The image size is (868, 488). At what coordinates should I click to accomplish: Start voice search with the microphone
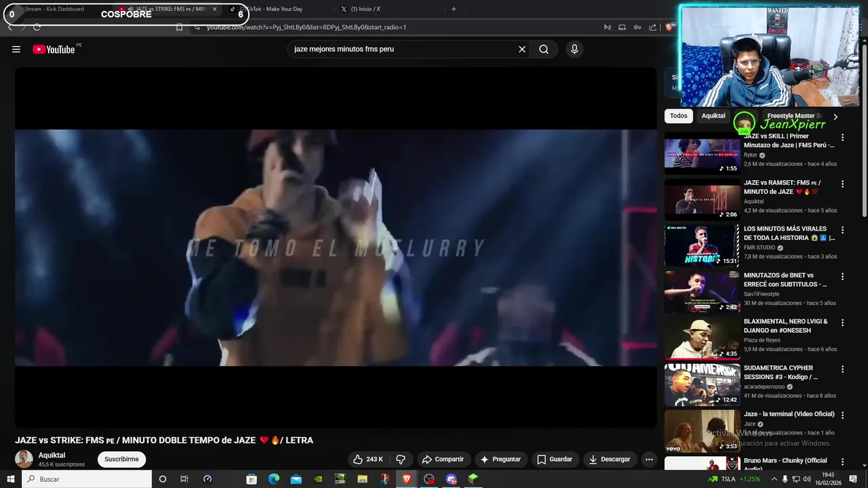(x=574, y=49)
